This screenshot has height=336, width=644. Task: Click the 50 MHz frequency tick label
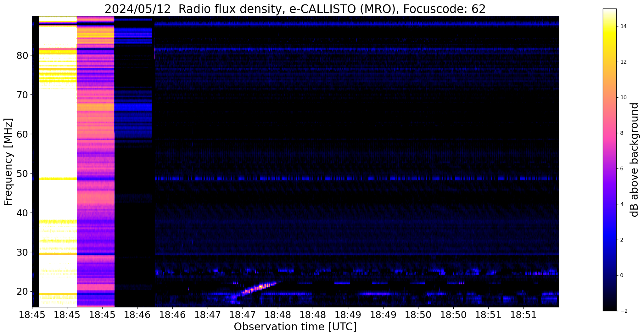23,174
